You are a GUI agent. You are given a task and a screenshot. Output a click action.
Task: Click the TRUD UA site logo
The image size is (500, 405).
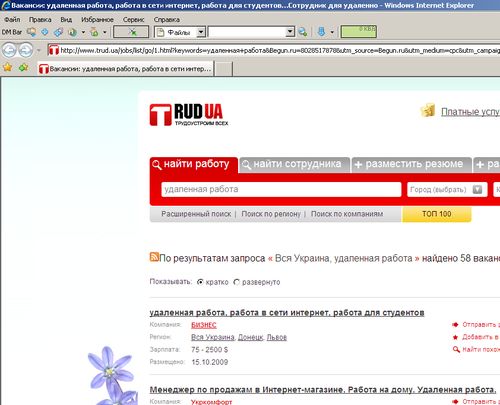click(189, 115)
